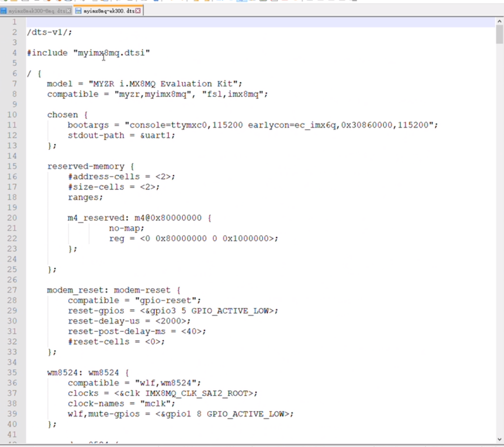The image size is (504, 447).
Task: Click the vertical scrollbar down arrow
Action: (x=499, y=439)
